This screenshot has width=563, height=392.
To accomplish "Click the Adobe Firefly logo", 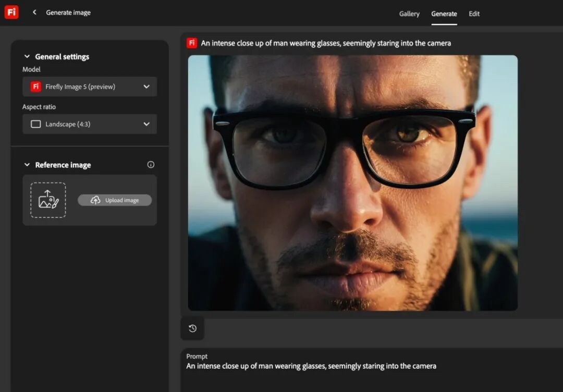I will pos(11,12).
